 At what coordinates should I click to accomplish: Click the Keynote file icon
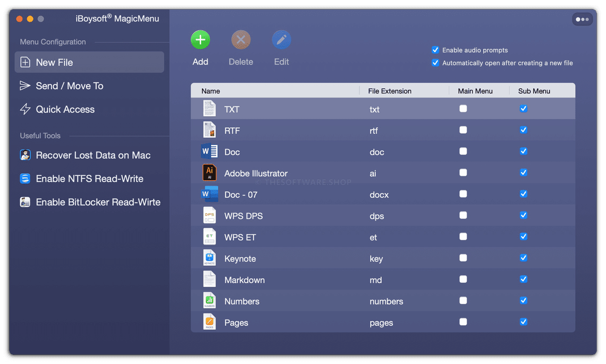pos(209,258)
